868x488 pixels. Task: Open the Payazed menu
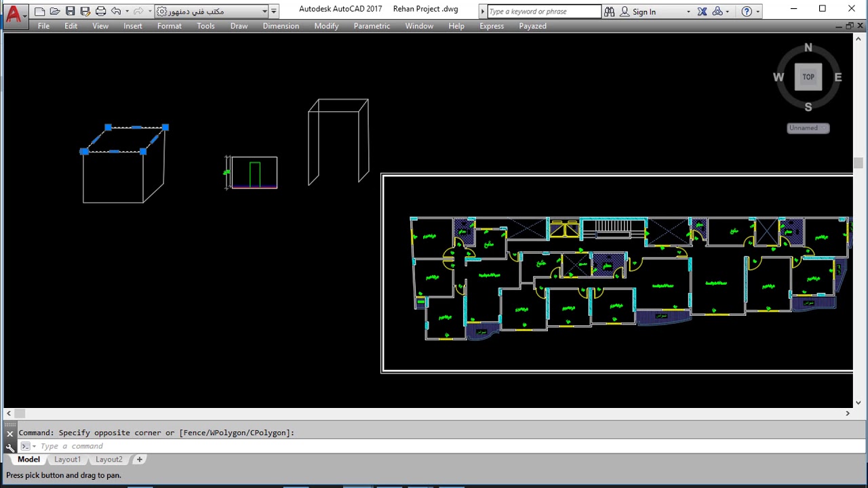coord(532,26)
